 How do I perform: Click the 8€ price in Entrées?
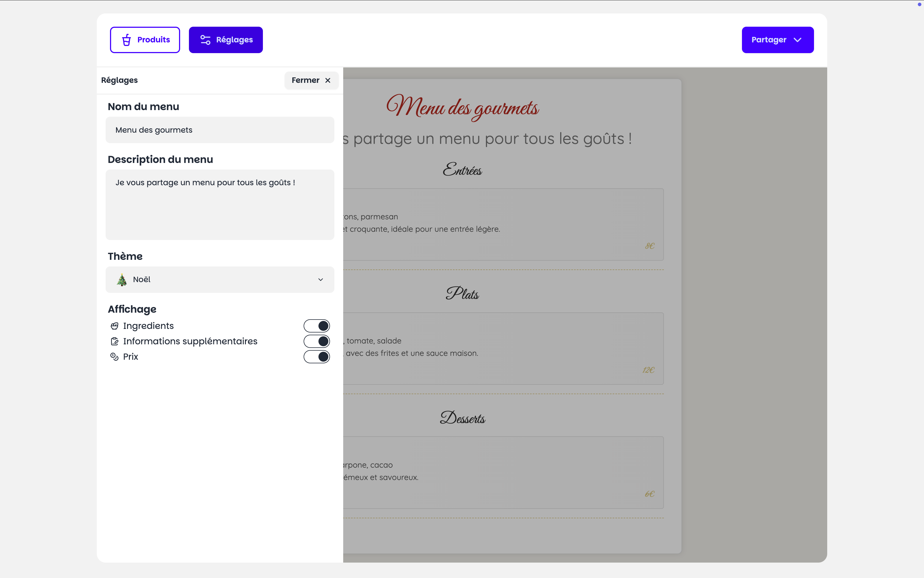tap(650, 246)
